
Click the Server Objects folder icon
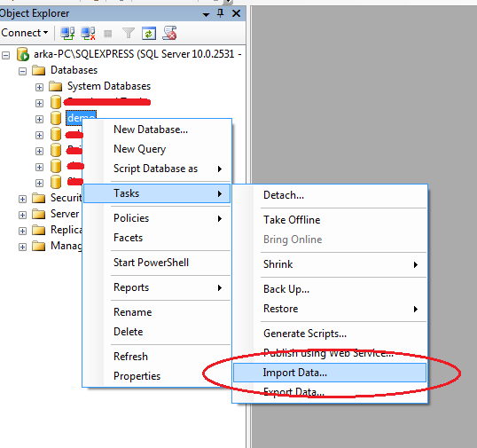pyautogui.click(x=39, y=214)
